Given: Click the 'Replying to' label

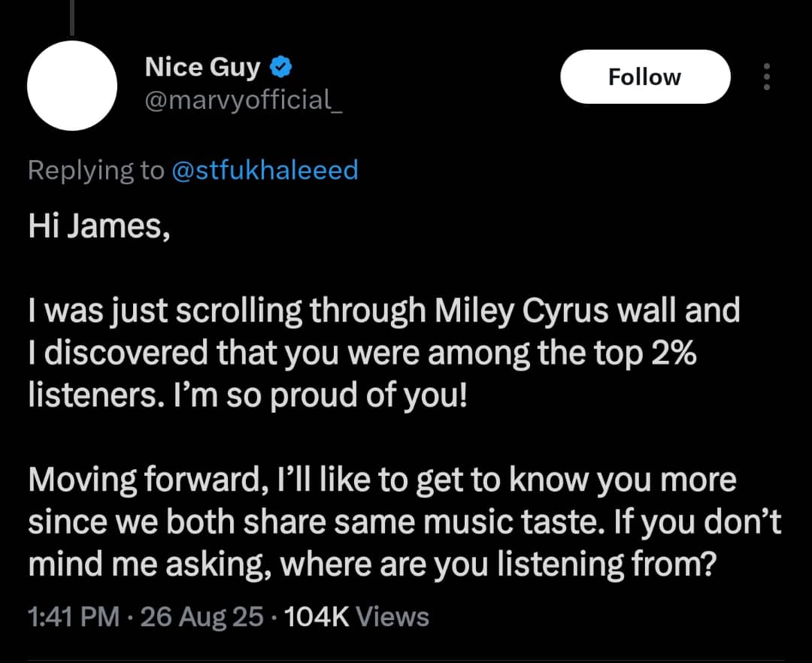Looking at the screenshot, I should point(95,171).
